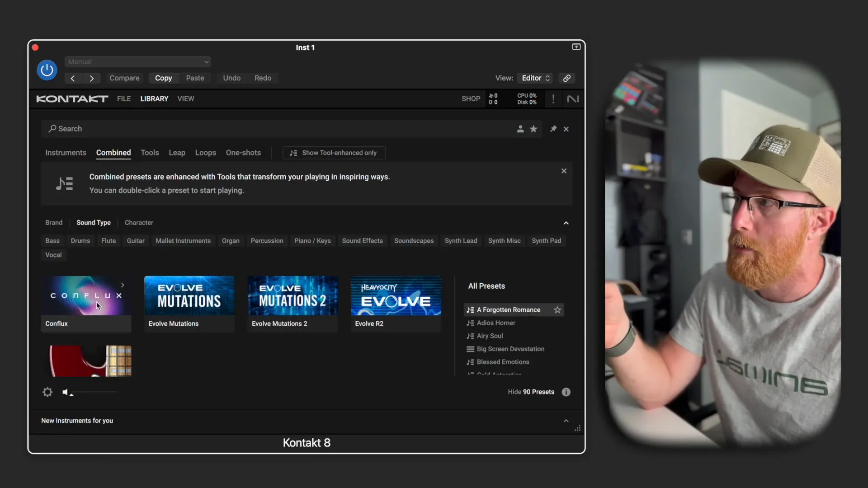Click the Copy button
Screen dimensions: 868x488
pyautogui.click(x=163, y=78)
